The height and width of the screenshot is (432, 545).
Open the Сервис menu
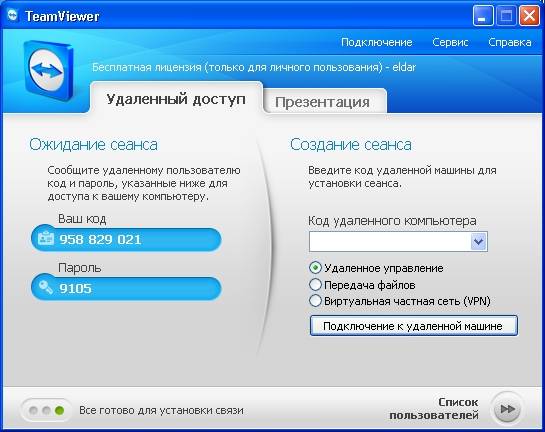tap(450, 42)
